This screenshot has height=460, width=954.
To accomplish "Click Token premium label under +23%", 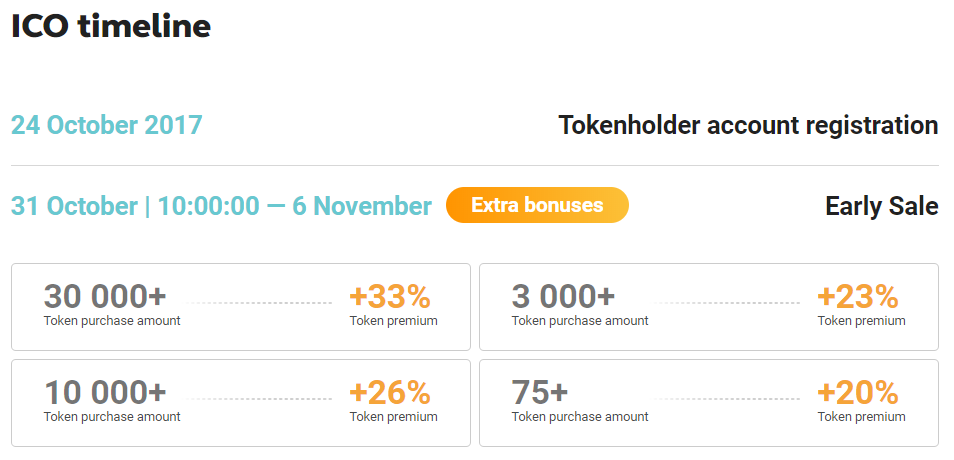I will tap(861, 321).
